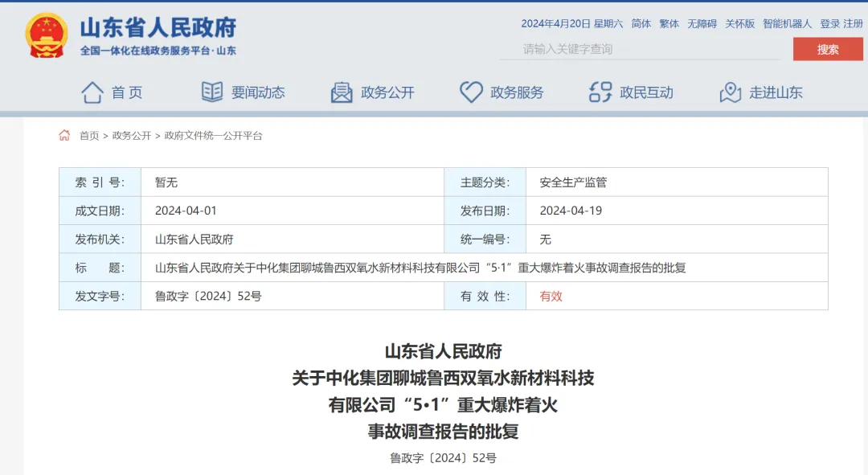Select the 政民互动 navigation item
Screen dimensions: 868x475
pos(646,92)
